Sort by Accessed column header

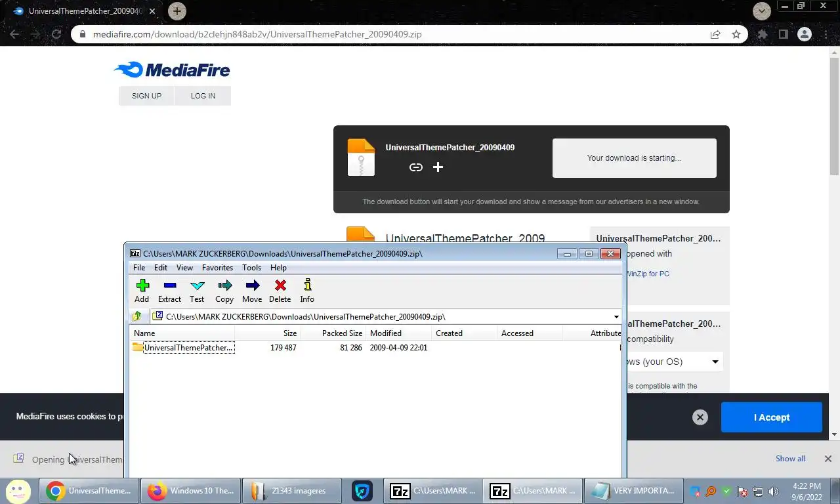[530, 333]
